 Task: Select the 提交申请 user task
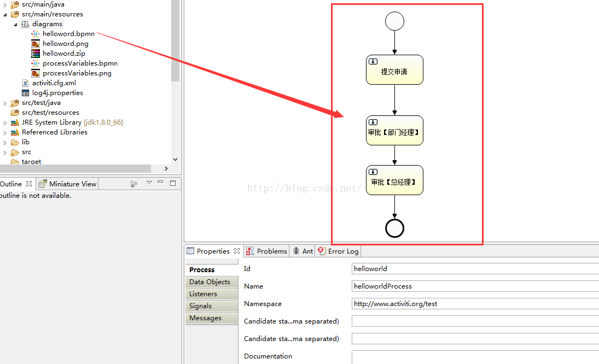click(x=394, y=69)
